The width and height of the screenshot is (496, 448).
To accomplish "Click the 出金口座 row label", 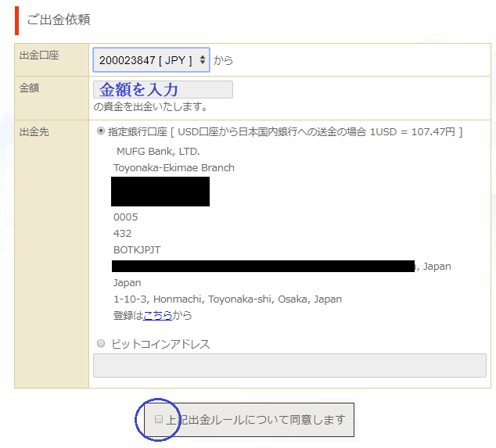I will click(x=39, y=56).
